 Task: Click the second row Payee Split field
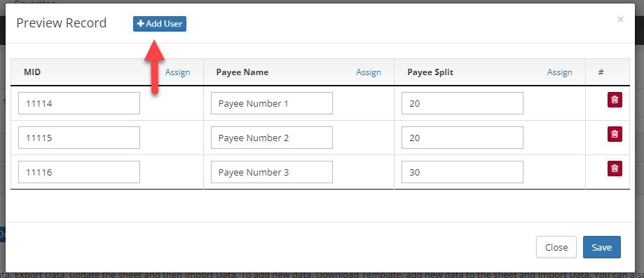463,138
